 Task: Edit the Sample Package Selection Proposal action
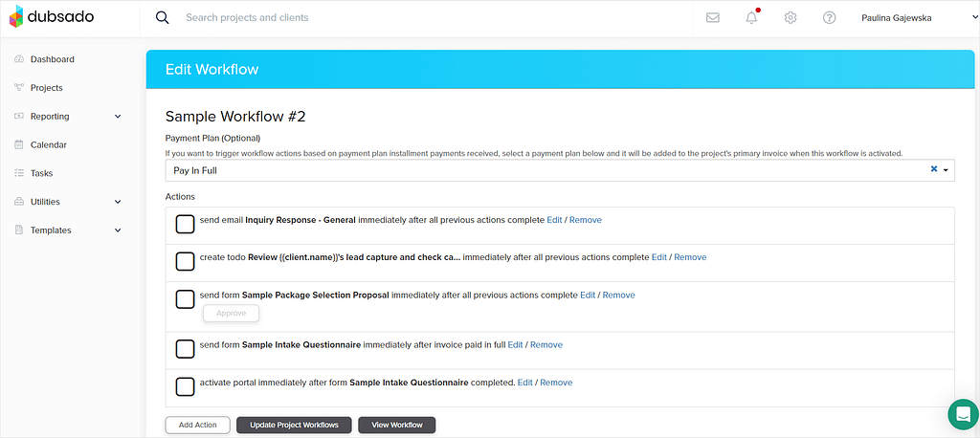coord(588,295)
